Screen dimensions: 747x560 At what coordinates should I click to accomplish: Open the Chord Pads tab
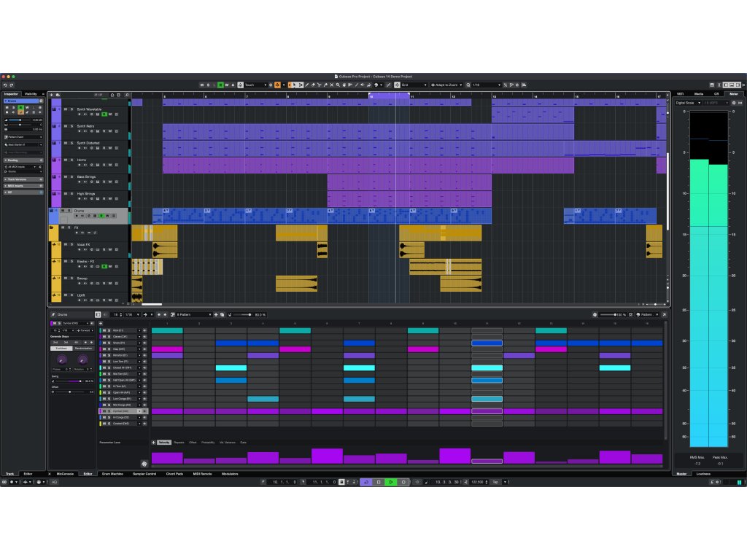click(174, 474)
